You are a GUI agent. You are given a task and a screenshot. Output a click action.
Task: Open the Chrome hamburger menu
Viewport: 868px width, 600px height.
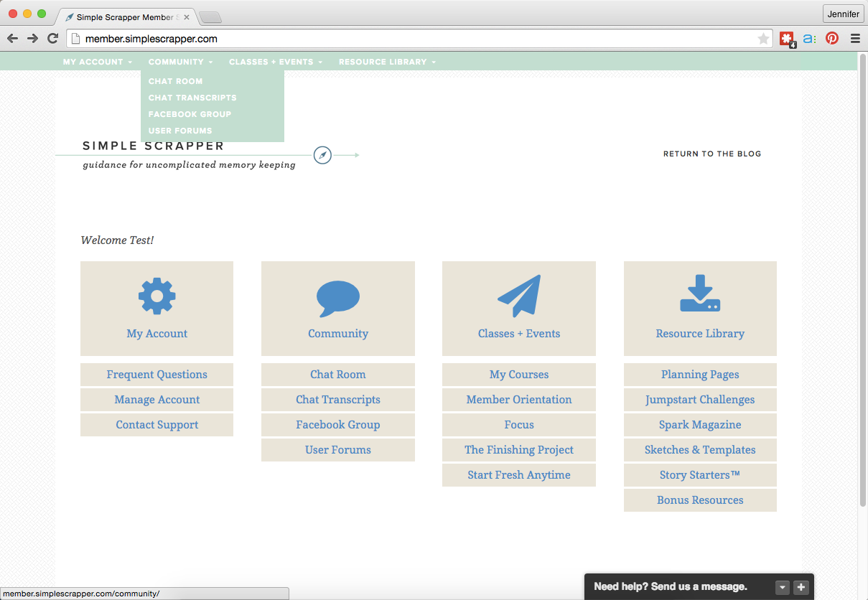[855, 39]
